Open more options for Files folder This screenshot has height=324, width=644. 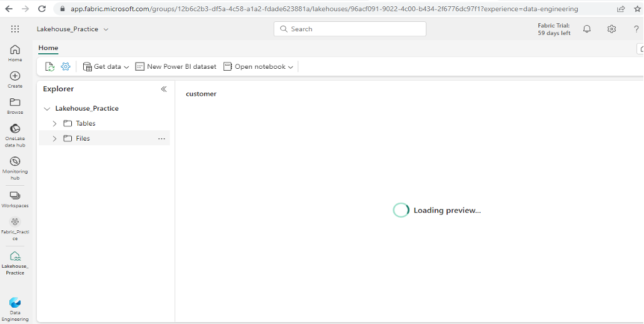coord(161,139)
